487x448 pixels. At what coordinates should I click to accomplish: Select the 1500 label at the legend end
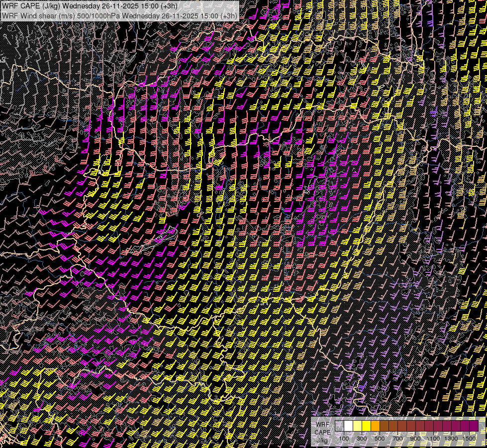[x=469, y=439]
